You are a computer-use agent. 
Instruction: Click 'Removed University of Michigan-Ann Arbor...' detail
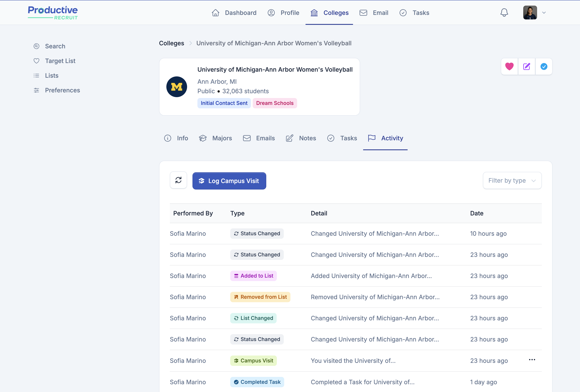click(375, 297)
